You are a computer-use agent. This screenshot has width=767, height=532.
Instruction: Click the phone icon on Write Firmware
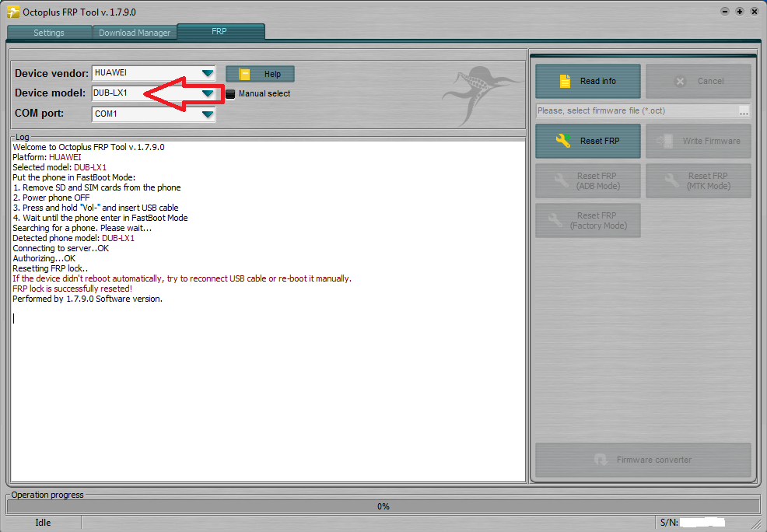665,141
